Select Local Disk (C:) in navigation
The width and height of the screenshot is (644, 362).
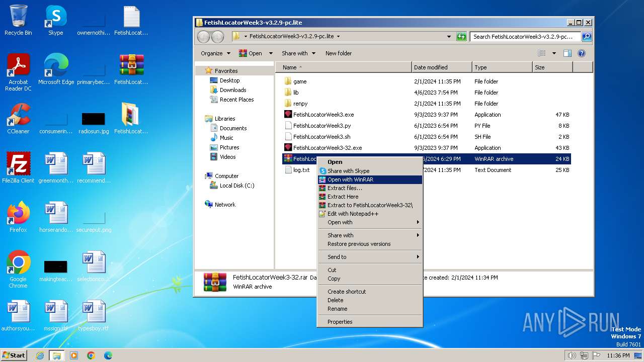(236, 186)
